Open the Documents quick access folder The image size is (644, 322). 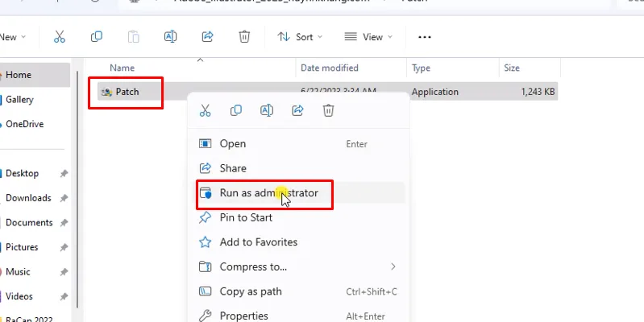tap(29, 223)
